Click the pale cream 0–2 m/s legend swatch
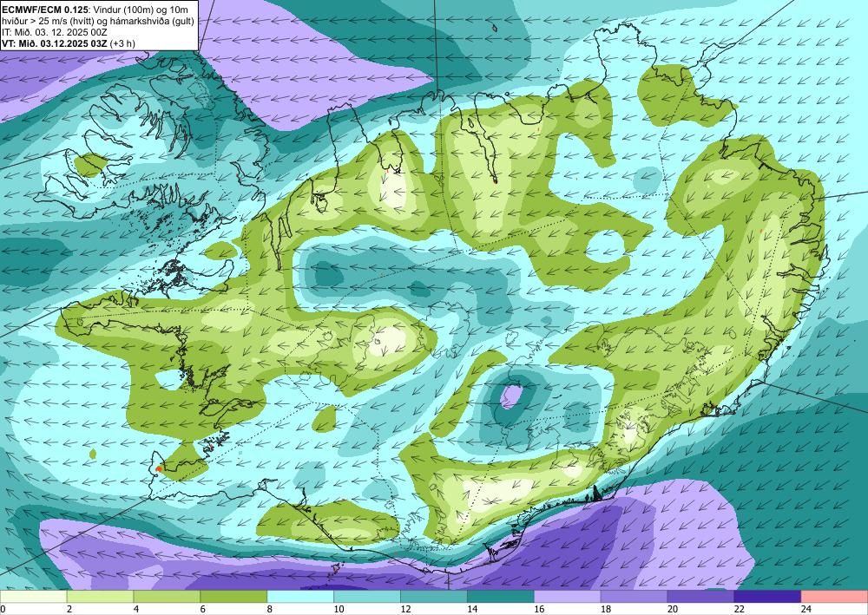 tap(33, 597)
